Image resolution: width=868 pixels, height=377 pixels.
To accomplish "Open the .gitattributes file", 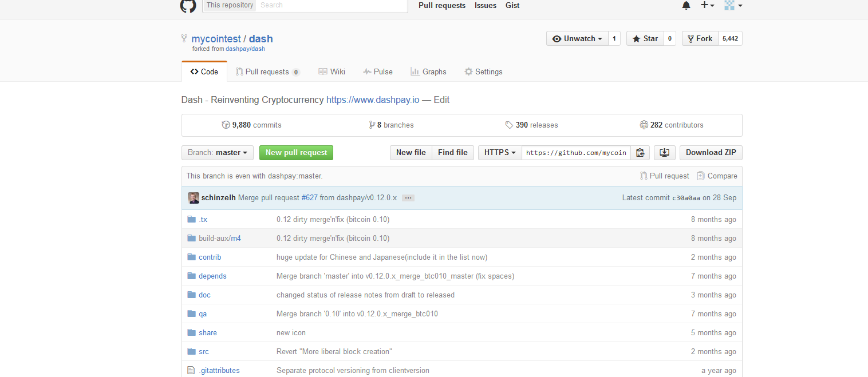I will pos(219,371).
